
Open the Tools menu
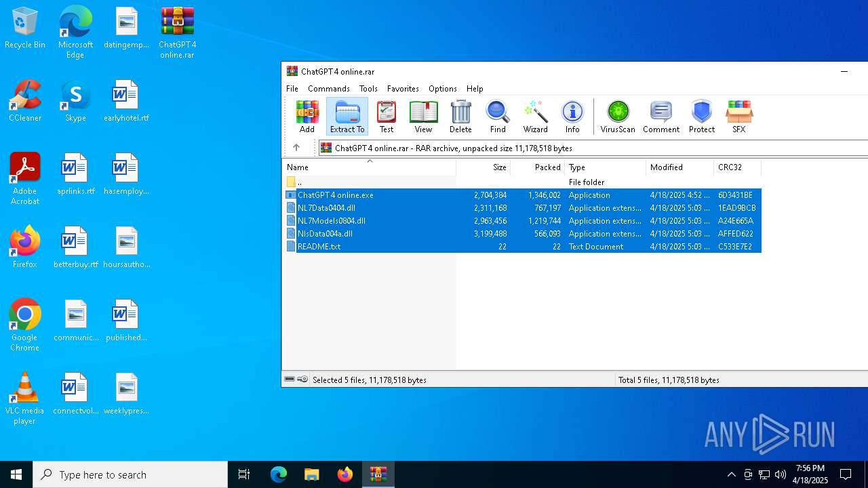(x=368, y=89)
